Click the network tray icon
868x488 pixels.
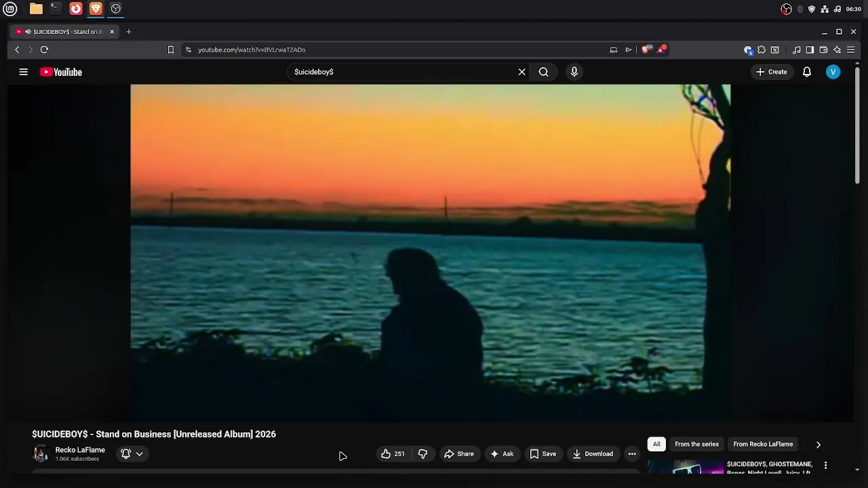[825, 9]
